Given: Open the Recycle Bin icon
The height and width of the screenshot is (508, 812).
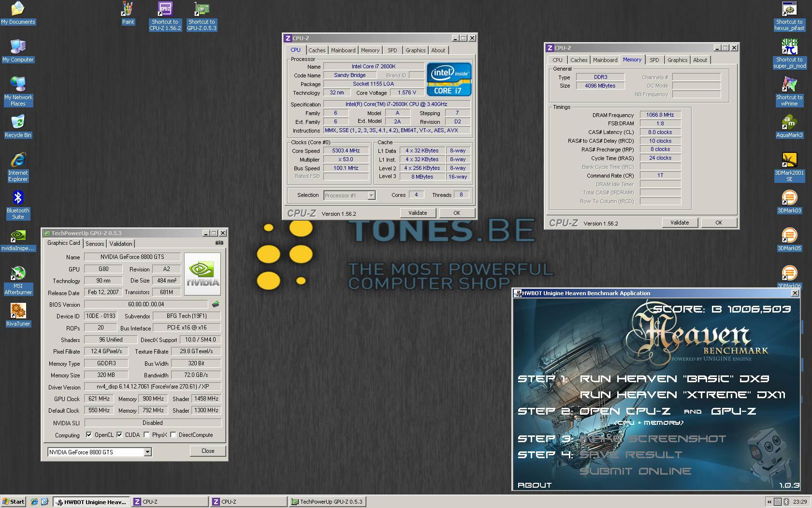Looking at the screenshot, I should (18, 126).
